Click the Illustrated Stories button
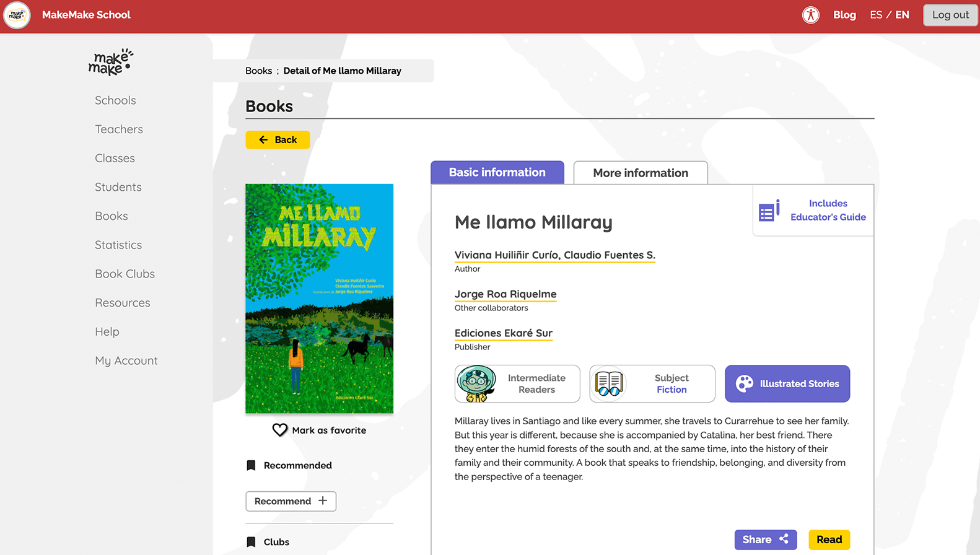This screenshot has height=555, width=980. pos(787,383)
